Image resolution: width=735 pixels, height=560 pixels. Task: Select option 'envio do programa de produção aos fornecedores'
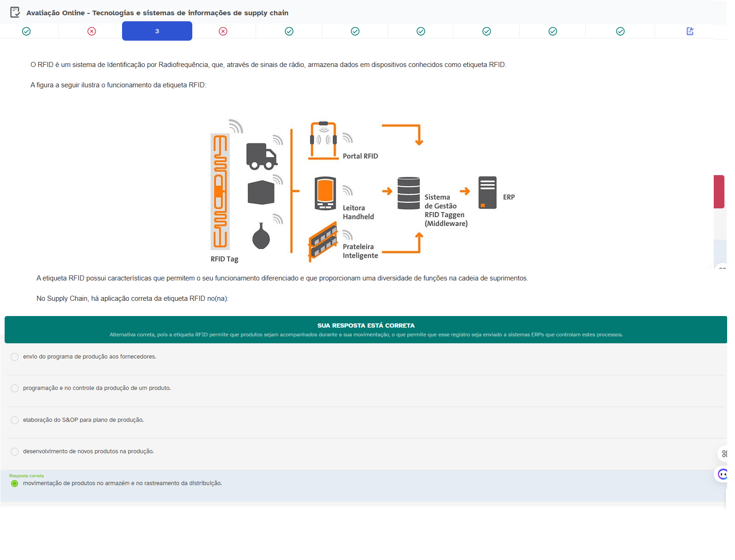pyautogui.click(x=15, y=357)
